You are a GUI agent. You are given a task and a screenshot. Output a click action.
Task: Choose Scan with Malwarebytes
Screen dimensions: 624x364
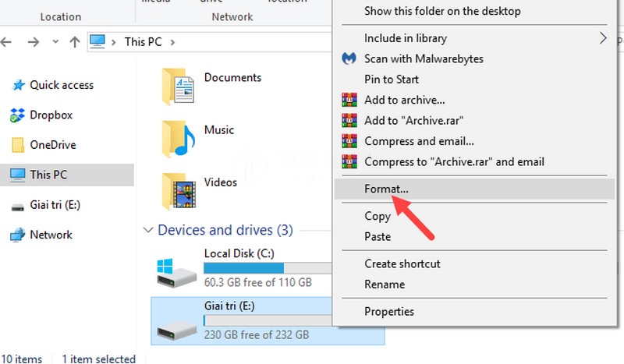tap(424, 59)
